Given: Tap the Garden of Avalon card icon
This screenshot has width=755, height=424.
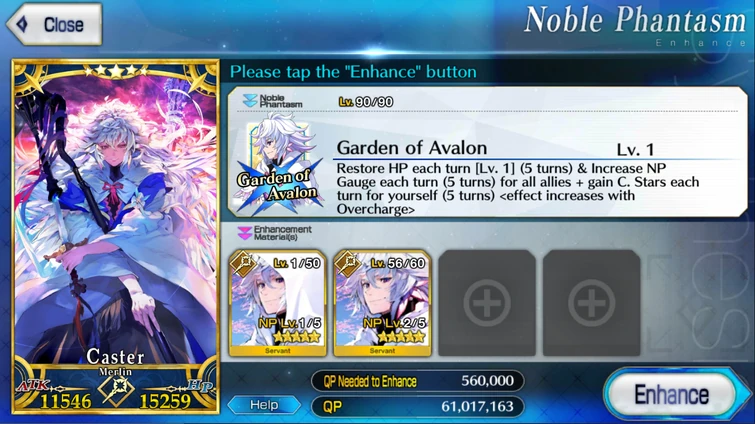Looking at the screenshot, I should [278, 166].
